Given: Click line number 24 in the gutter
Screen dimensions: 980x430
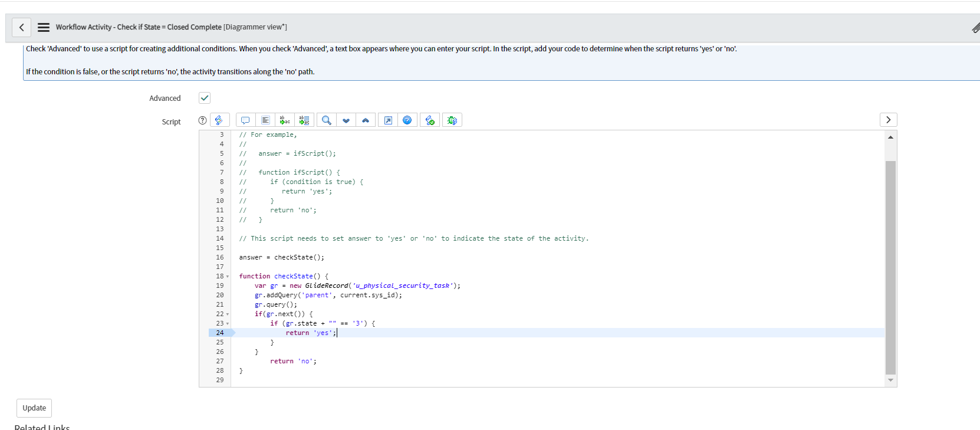Looking at the screenshot, I should coord(220,333).
